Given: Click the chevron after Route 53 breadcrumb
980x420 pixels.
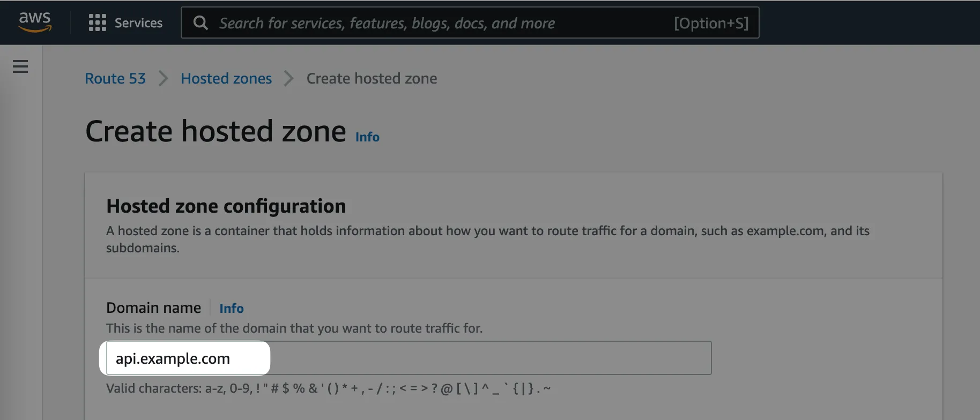Looking at the screenshot, I should [x=164, y=79].
